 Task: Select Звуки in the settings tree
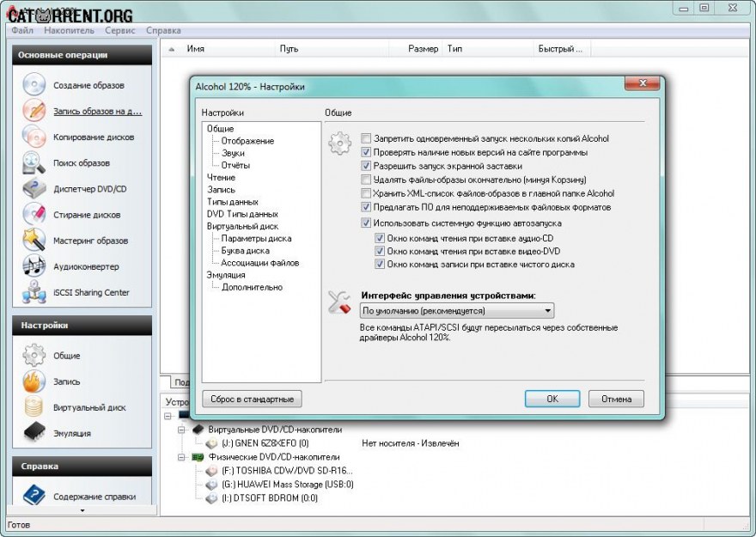click(233, 153)
